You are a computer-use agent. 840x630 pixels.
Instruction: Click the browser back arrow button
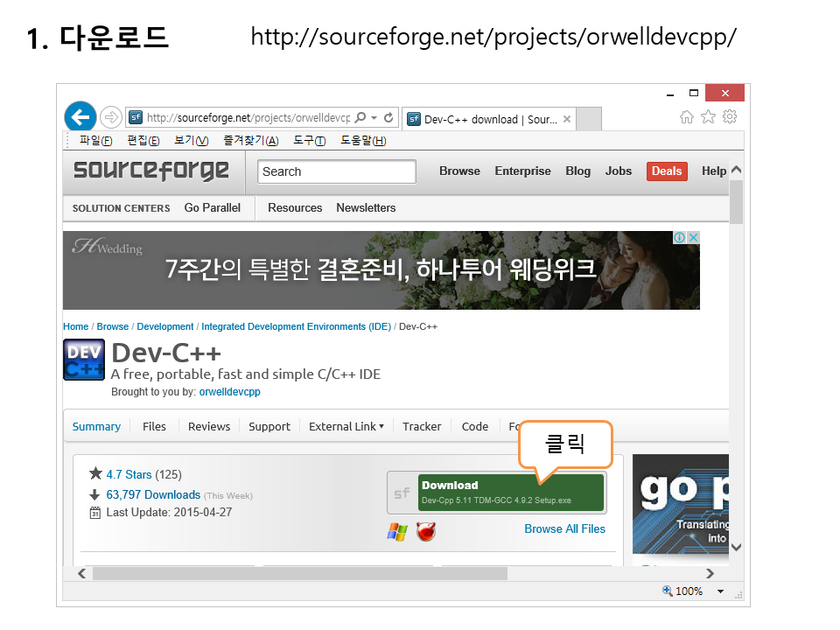coord(80,116)
